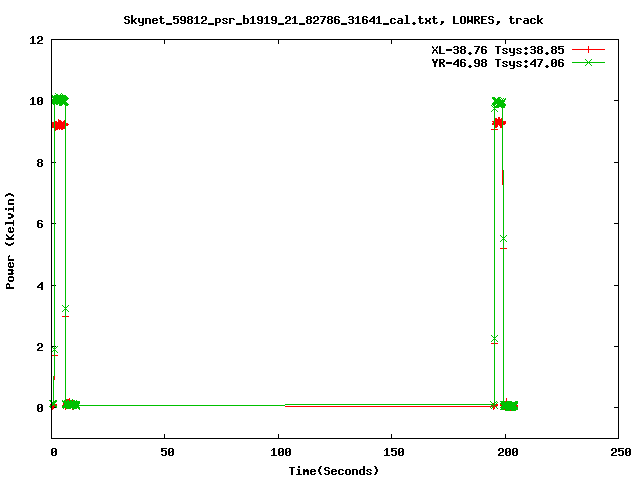Click the plot title Skynet_59812_psr_b1919_21 text
The image size is (640, 480).
tap(333, 20)
